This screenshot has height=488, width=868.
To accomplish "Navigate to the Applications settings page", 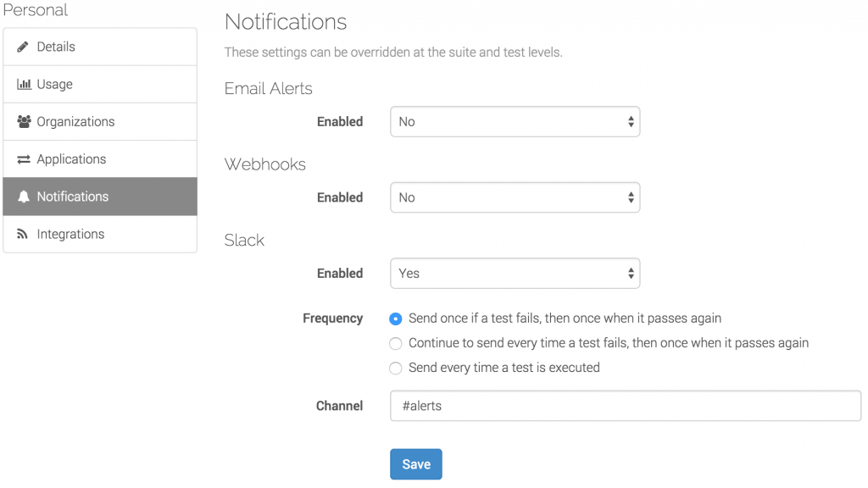I will coord(72,158).
